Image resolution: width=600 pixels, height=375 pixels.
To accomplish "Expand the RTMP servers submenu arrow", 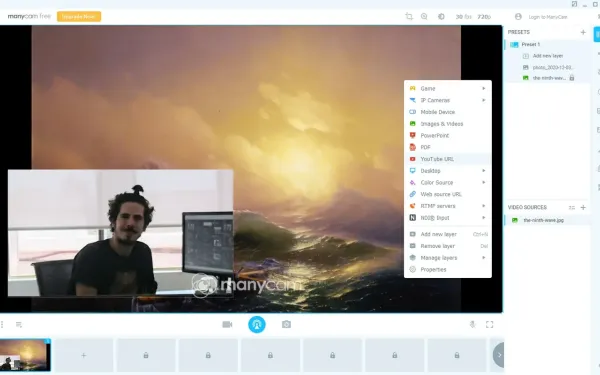I will pyautogui.click(x=484, y=206).
